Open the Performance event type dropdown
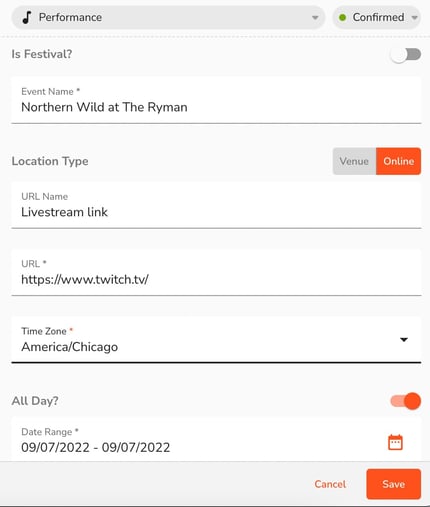The height and width of the screenshot is (507, 430). point(168,17)
